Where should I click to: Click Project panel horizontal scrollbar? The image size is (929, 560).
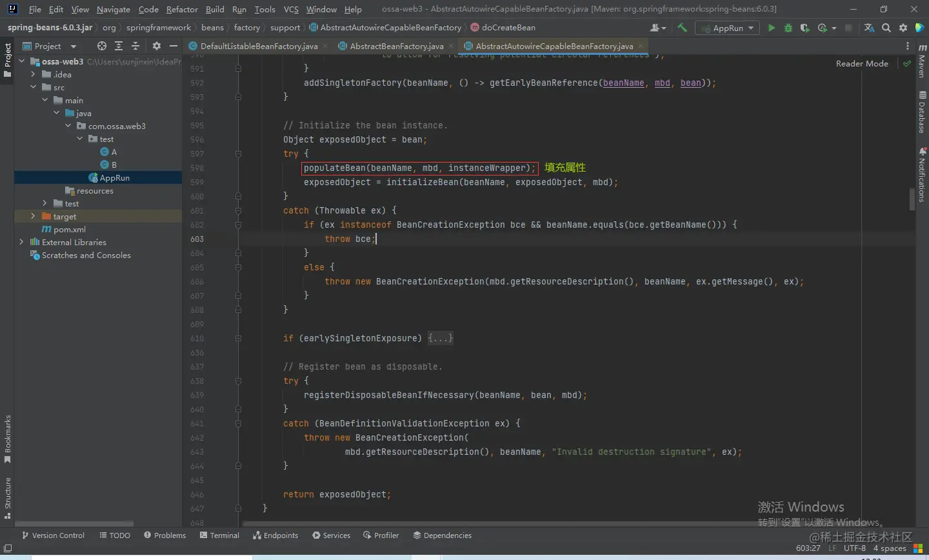coord(75,524)
